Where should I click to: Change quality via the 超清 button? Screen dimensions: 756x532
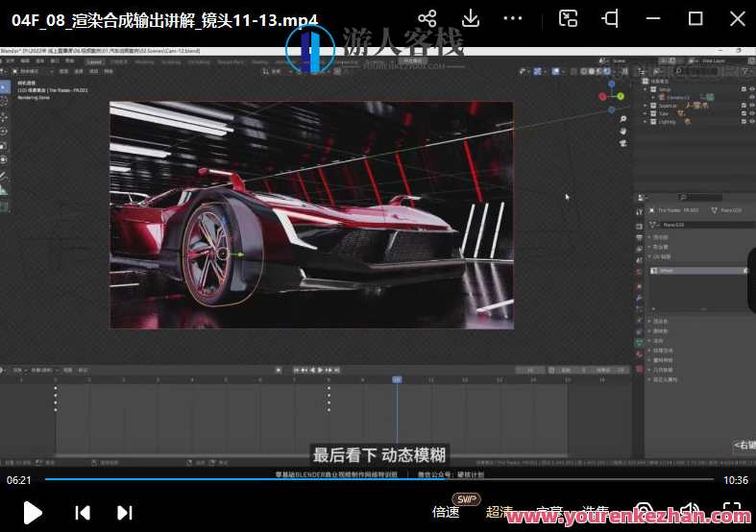tap(499, 512)
